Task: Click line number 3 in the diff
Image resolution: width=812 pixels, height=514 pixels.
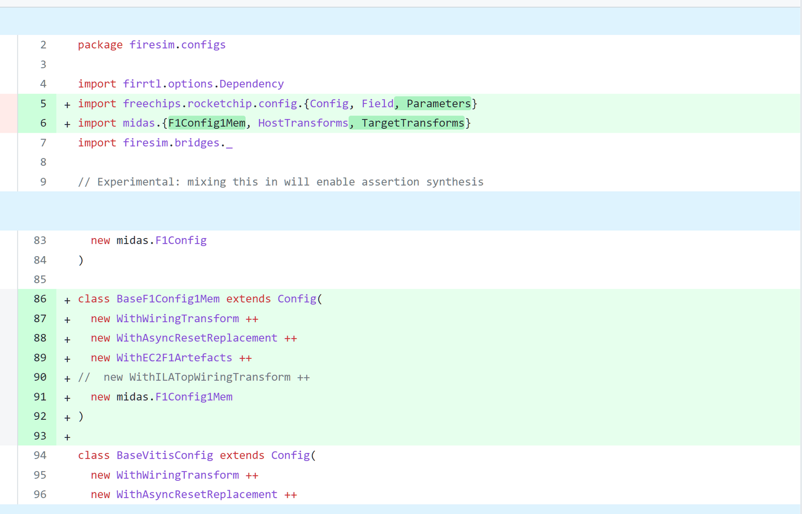Action: [x=43, y=64]
